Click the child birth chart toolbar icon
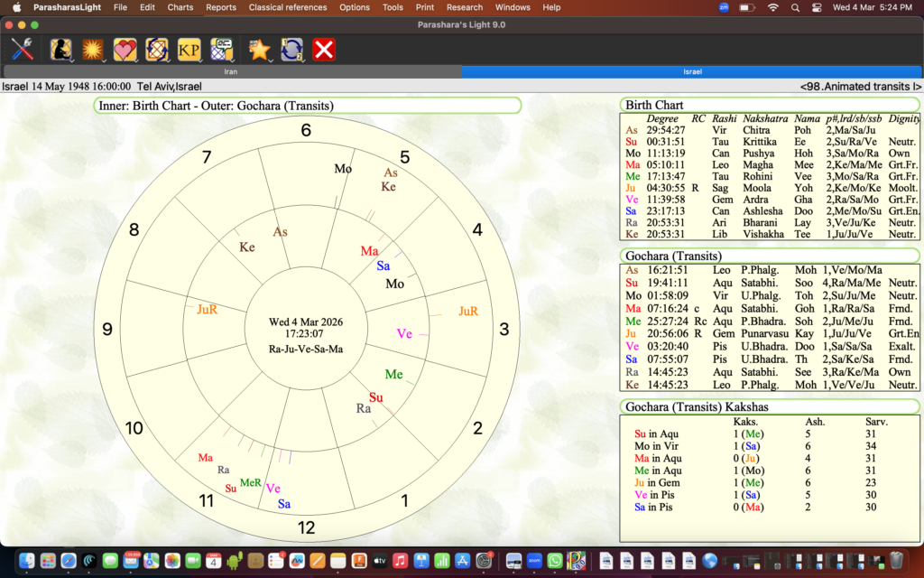 (x=61, y=49)
